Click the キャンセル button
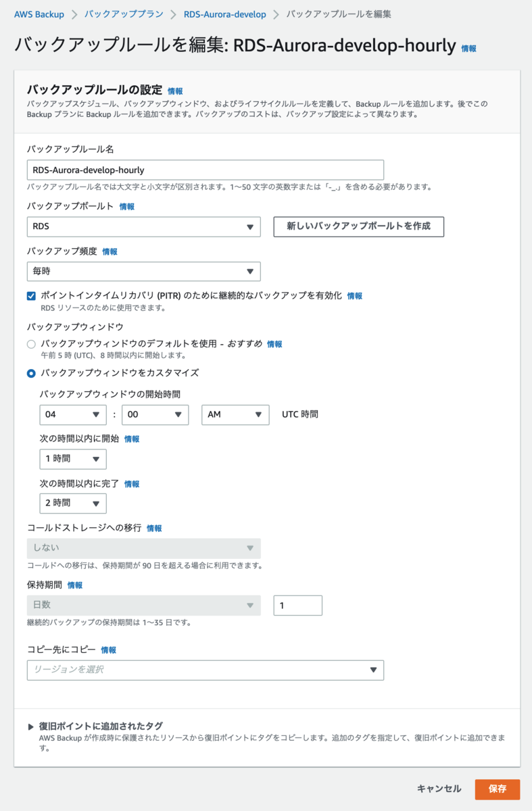 (439, 789)
